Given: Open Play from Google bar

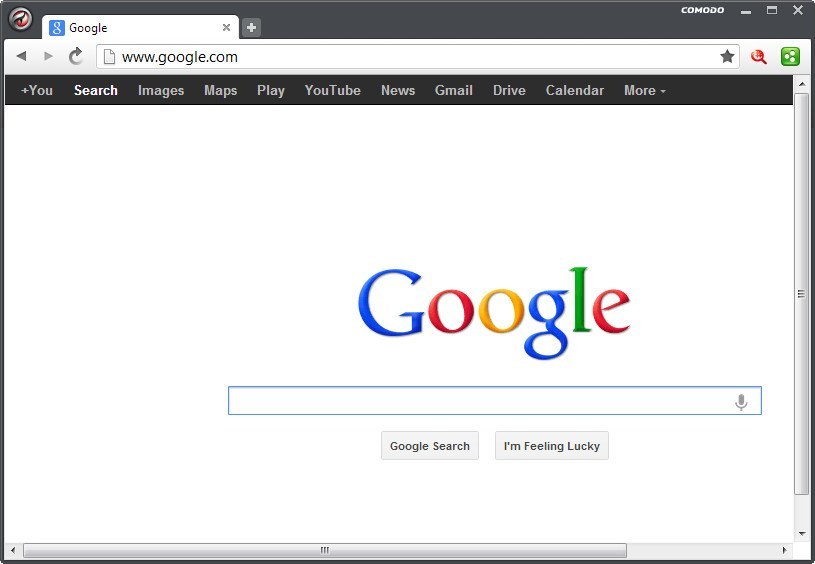Looking at the screenshot, I should [271, 90].
